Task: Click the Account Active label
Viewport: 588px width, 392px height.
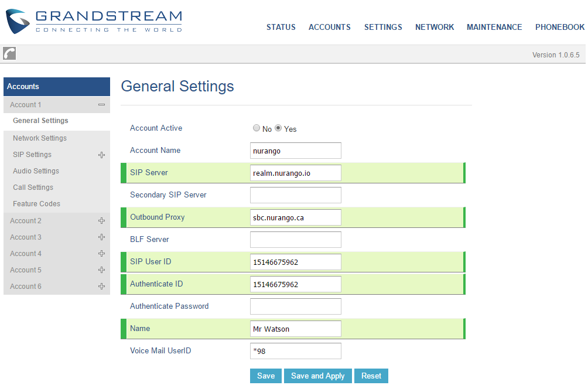Action: (156, 128)
